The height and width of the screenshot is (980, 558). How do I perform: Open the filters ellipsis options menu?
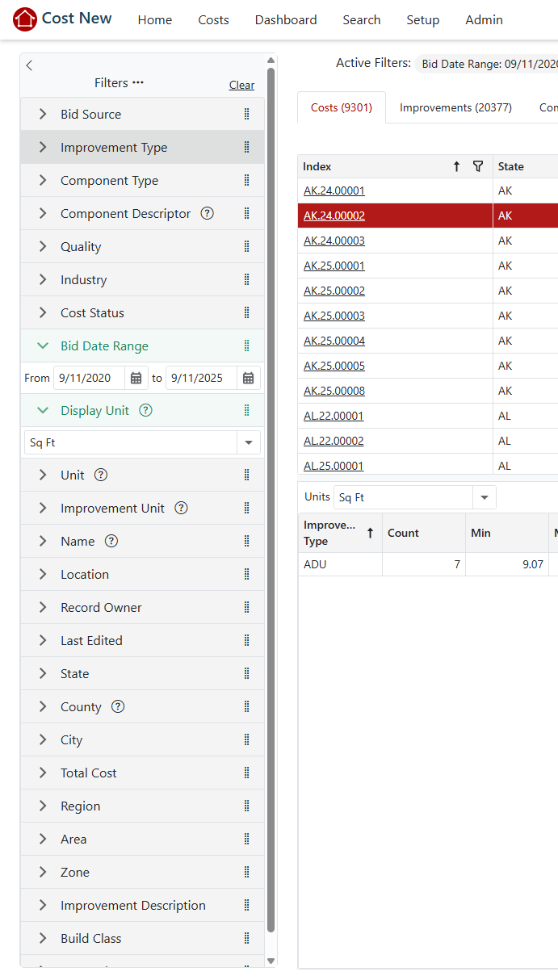tap(138, 82)
